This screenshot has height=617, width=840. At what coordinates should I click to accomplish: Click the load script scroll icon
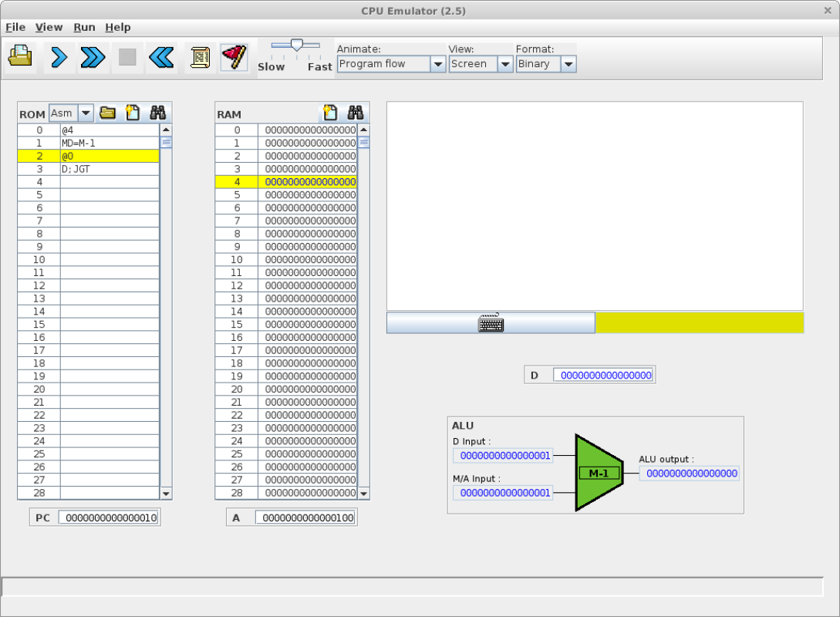tap(201, 57)
